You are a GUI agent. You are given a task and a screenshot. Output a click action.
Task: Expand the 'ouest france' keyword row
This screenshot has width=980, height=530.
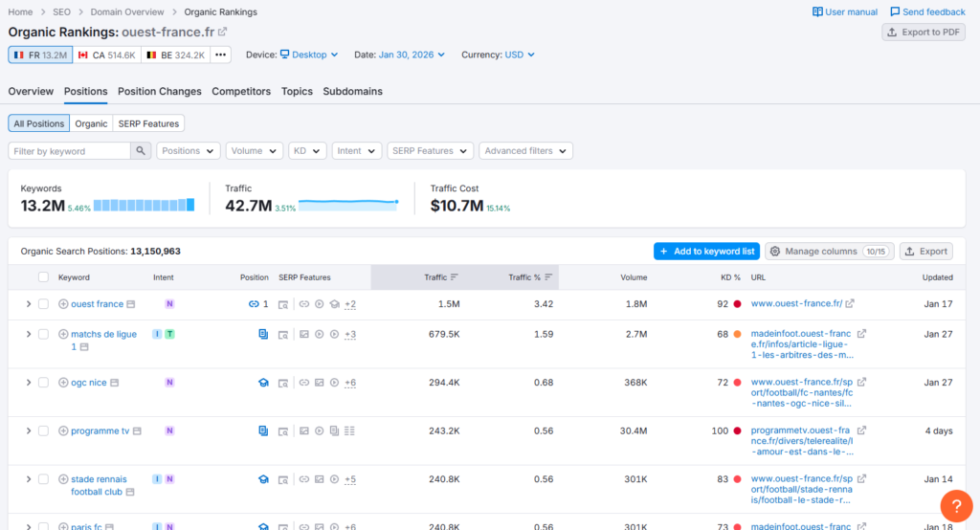pos(28,304)
